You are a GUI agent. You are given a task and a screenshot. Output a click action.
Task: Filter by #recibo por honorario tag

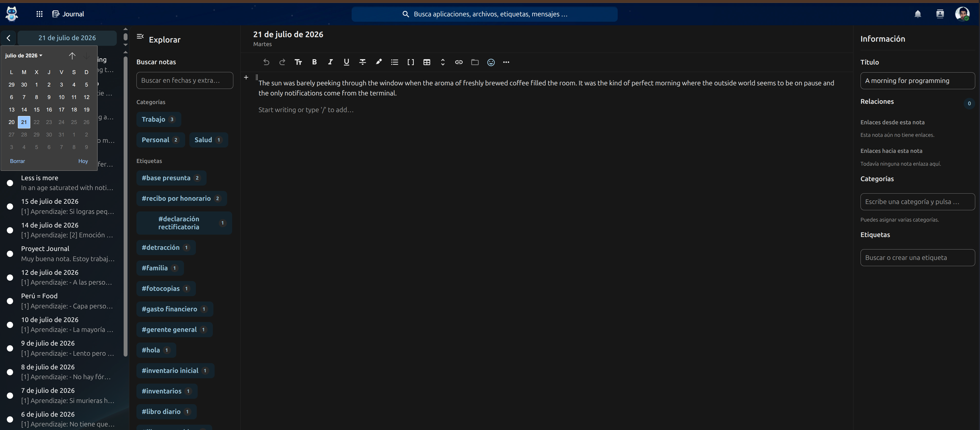point(182,198)
